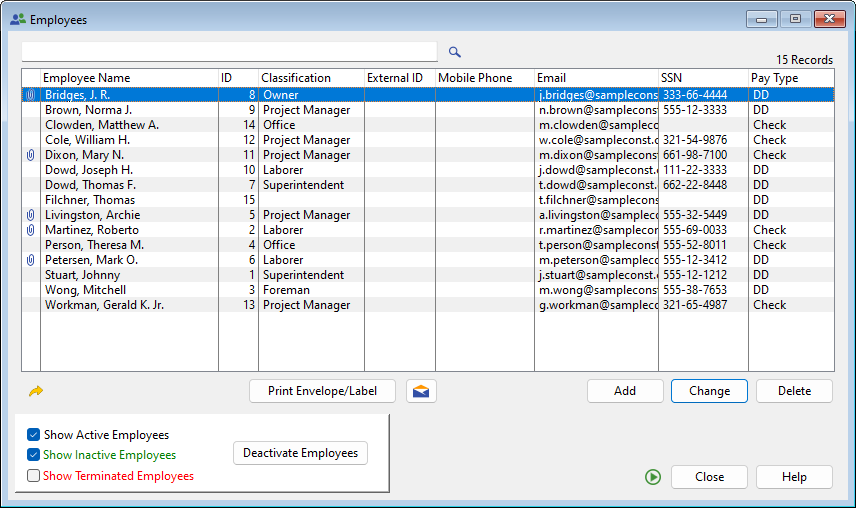Image resolution: width=856 pixels, height=508 pixels.
Task: Sort list by Classification column header
Action: coord(310,78)
